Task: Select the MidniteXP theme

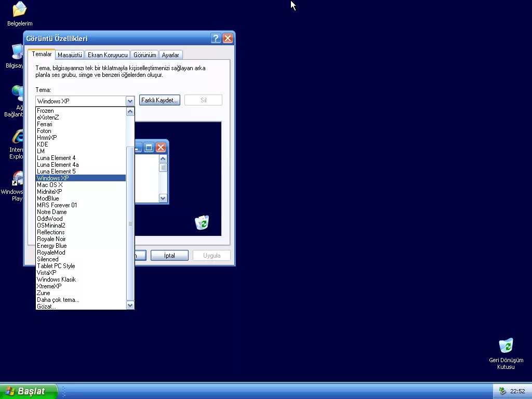Action: [81, 192]
